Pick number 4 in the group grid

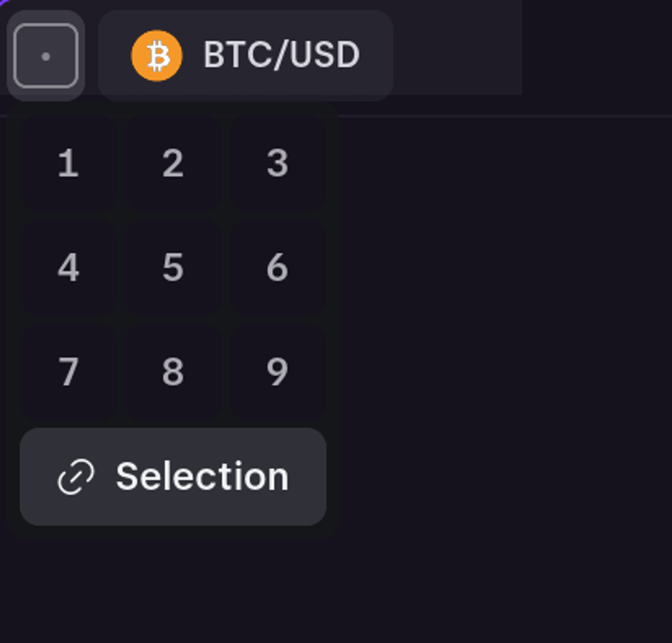tap(68, 267)
